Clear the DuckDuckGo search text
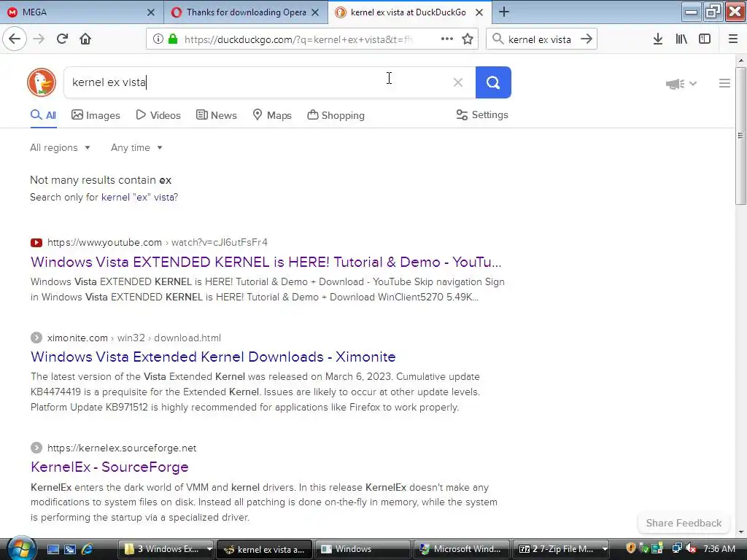This screenshot has height=560, width=747. coord(458,82)
